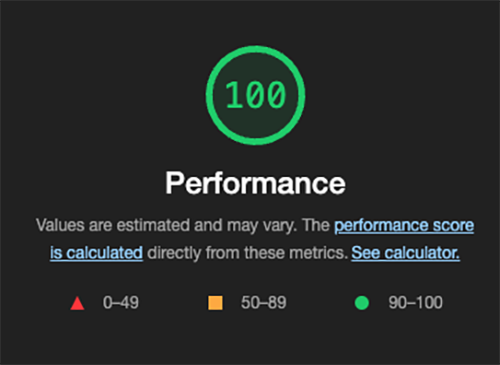Click the word "calculated" in second-line link
This screenshot has height=365, width=500.
click(x=105, y=253)
